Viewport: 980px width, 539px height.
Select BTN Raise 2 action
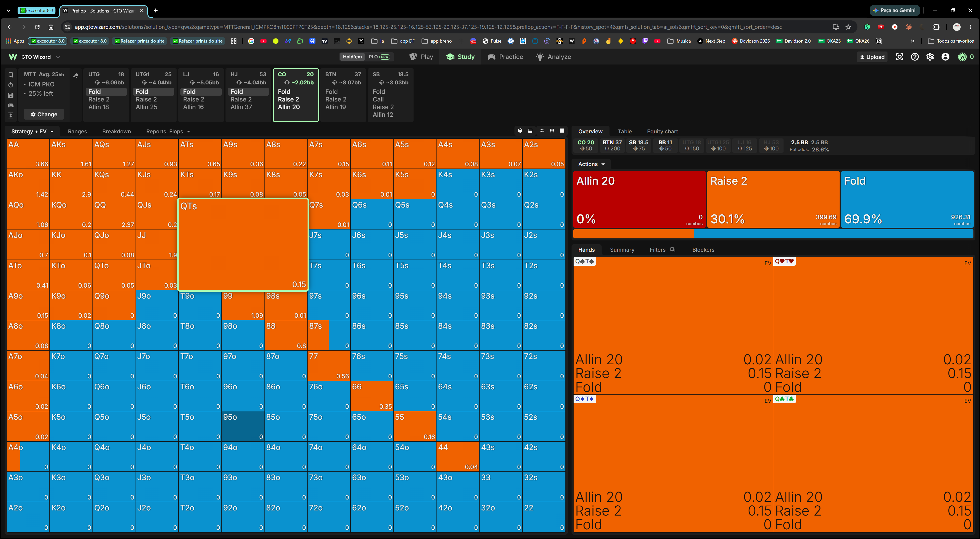coord(336,99)
